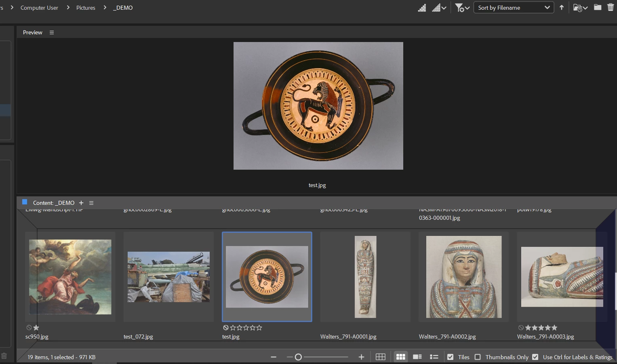Click the 19 items, 1 selected status text

click(x=61, y=357)
